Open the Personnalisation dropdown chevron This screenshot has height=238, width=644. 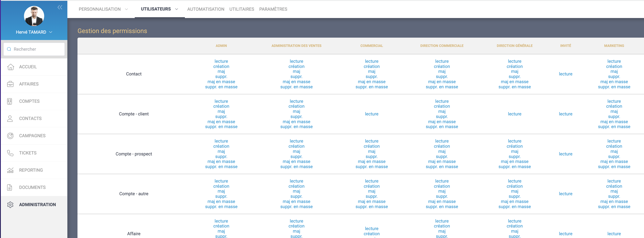tap(126, 9)
